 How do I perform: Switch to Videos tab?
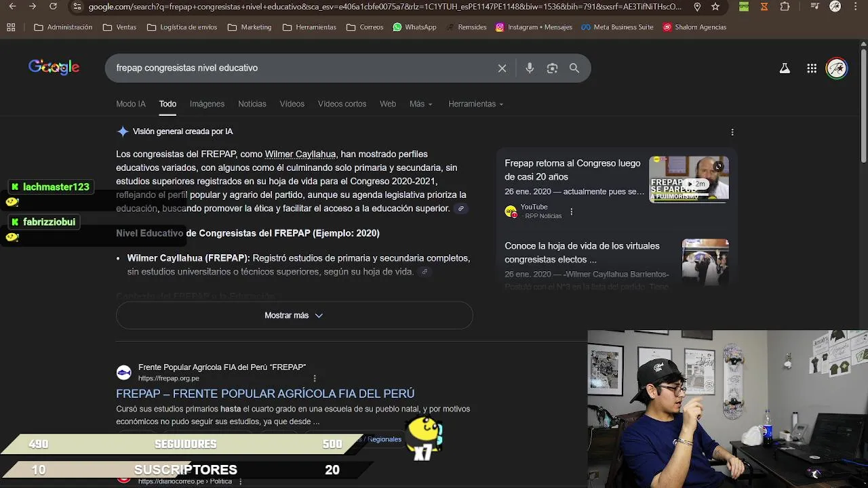pyautogui.click(x=292, y=104)
